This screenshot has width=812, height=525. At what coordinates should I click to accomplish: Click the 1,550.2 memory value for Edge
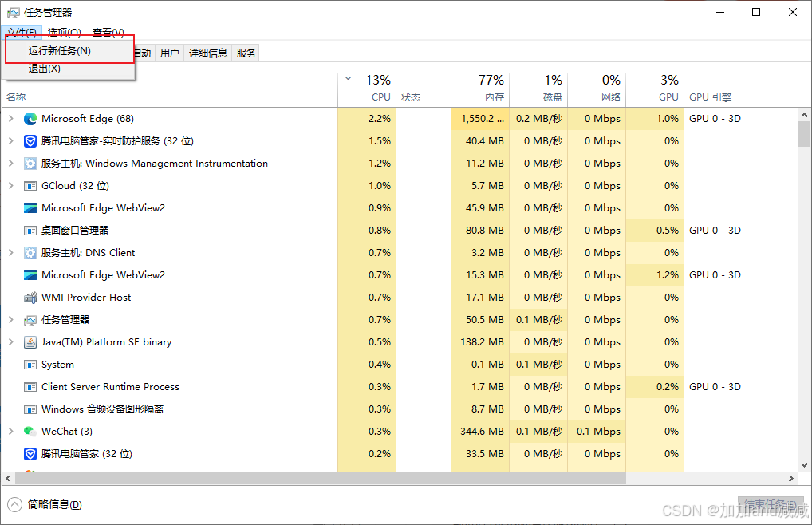pyautogui.click(x=482, y=119)
